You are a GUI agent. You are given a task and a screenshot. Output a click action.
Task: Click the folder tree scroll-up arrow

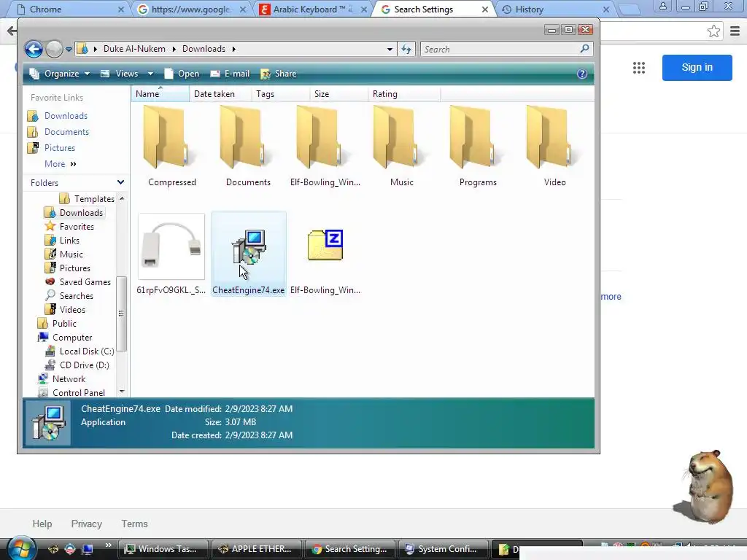pyautogui.click(x=122, y=198)
